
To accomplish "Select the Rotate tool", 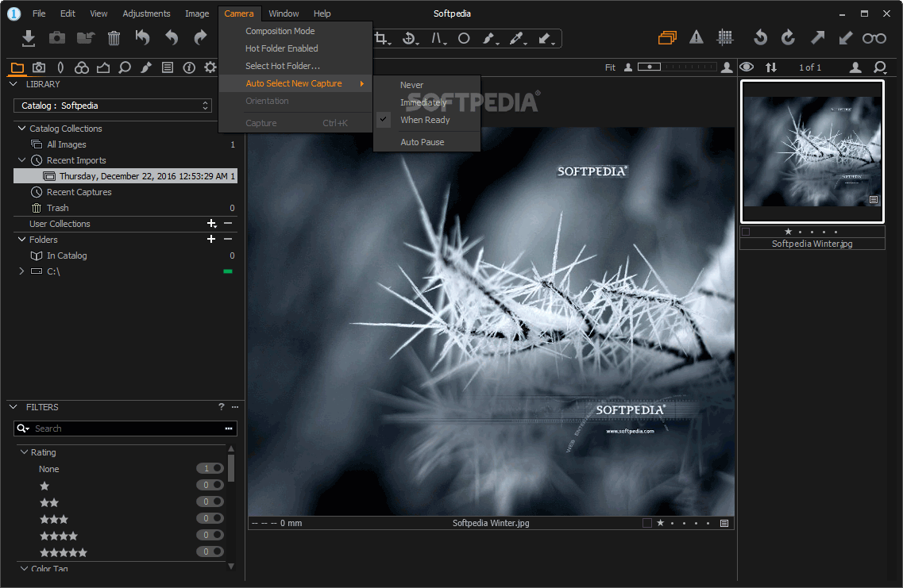I will click(410, 39).
